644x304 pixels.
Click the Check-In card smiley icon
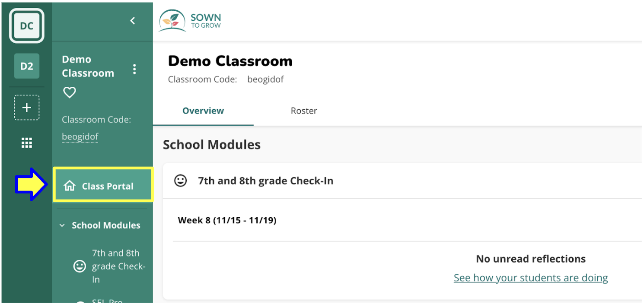pyautogui.click(x=180, y=180)
